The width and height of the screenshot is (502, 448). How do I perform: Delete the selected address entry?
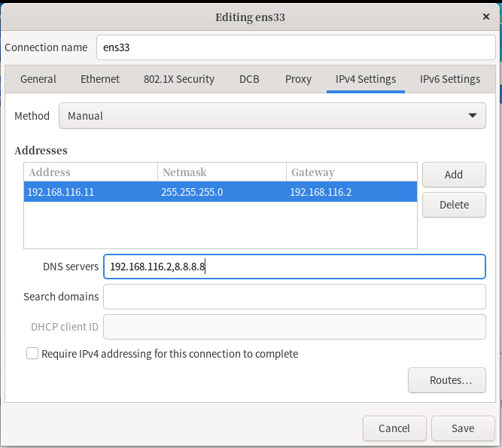point(453,205)
